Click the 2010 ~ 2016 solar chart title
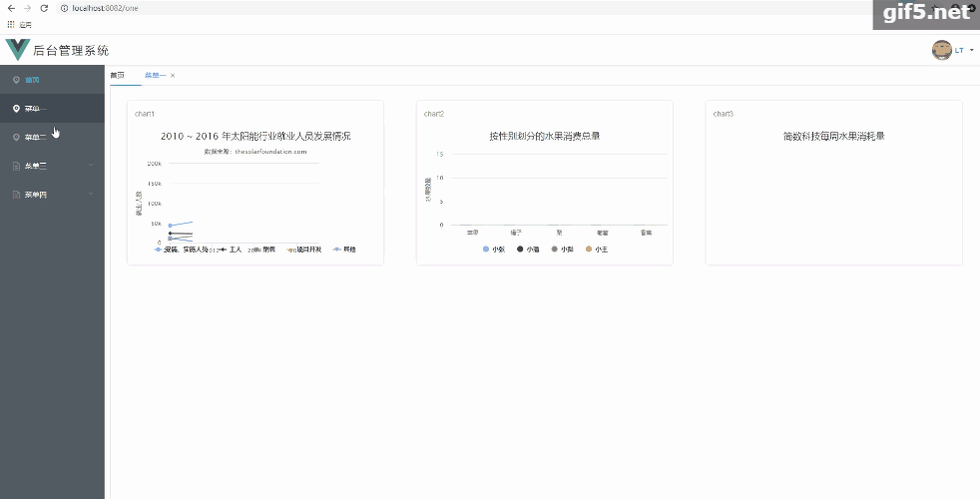The image size is (980, 499). point(255,136)
